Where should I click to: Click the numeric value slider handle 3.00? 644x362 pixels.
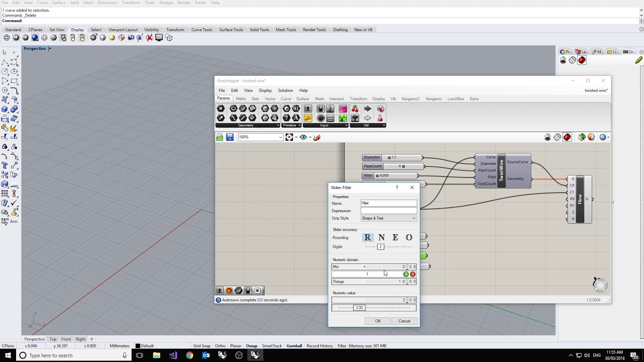click(359, 308)
